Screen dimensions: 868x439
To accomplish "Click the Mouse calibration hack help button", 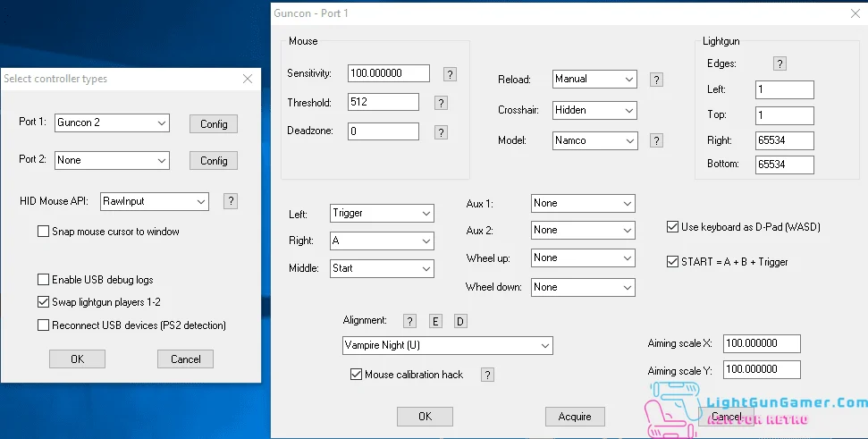I will (487, 375).
